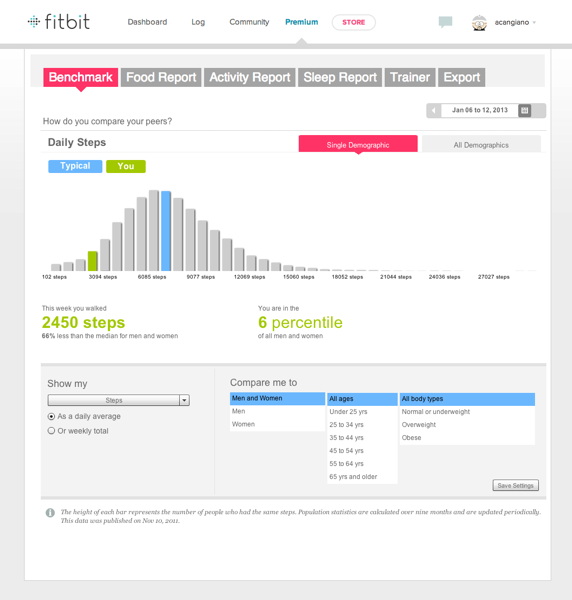
Task: Click the 2450 steps value
Action: click(x=83, y=323)
